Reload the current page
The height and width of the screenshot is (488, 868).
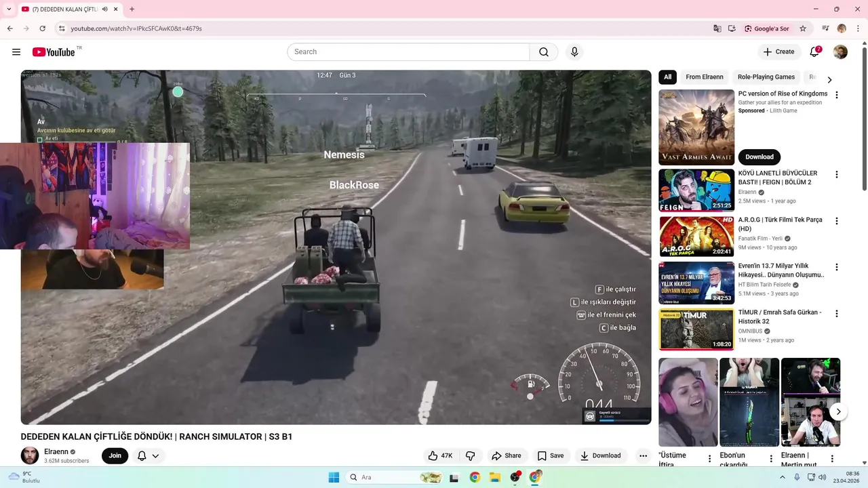click(42, 28)
